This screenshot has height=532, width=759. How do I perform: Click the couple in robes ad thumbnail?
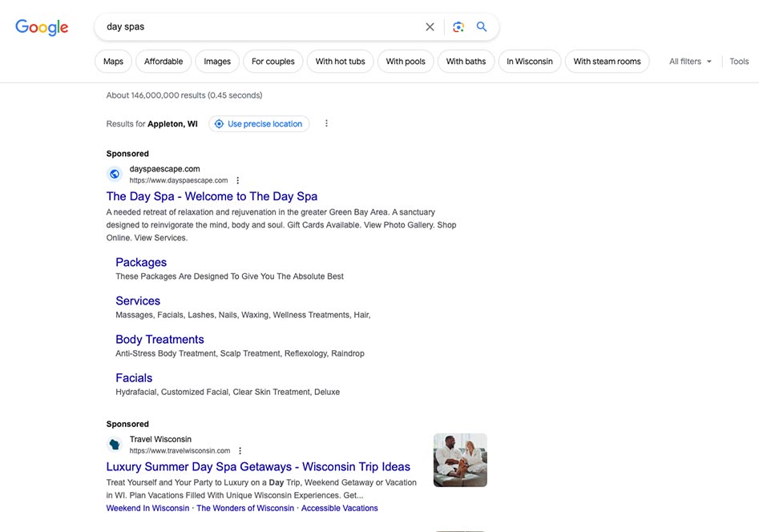click(460, 460)
